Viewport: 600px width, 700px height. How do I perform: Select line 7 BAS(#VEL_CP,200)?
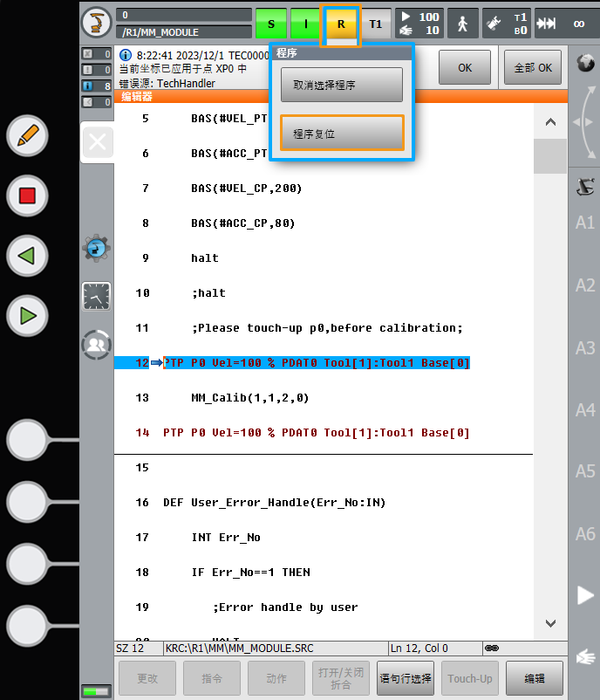coord(246,189)
